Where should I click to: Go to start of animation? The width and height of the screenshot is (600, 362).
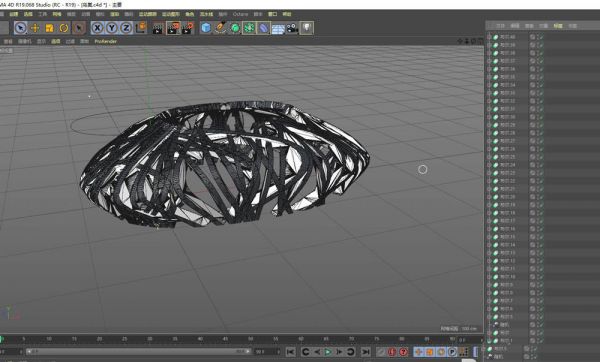(x=290, y=352)
